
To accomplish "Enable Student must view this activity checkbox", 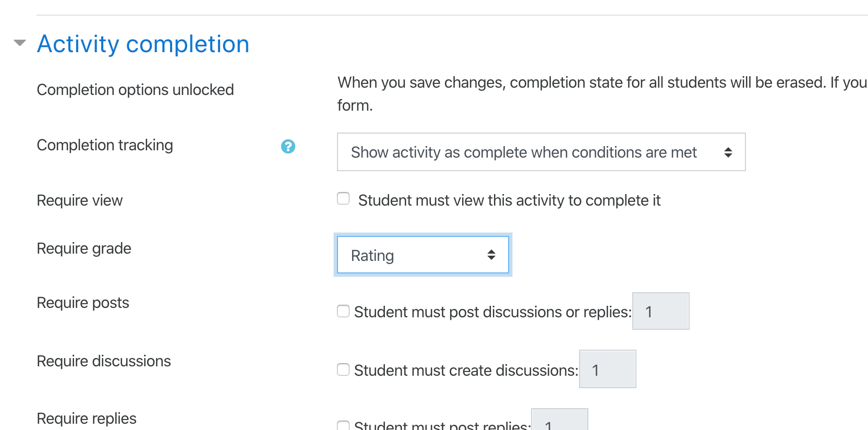I will [x=343, y=198].
